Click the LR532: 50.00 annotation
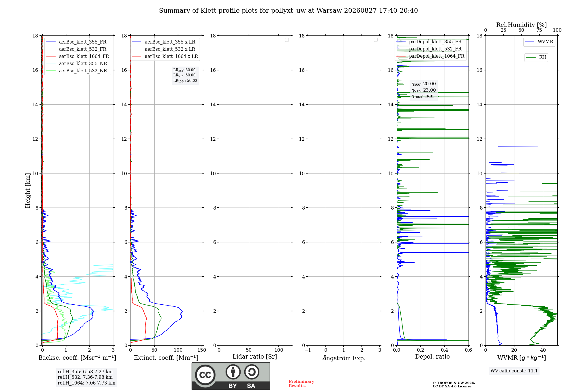 pyautogui.click(x=184, y=75)
